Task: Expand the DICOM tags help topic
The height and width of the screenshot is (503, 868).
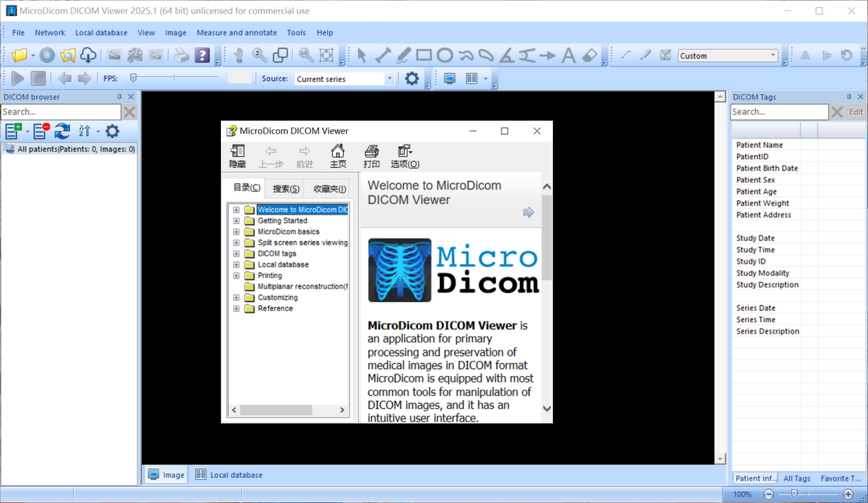Action: click(235, 253)
